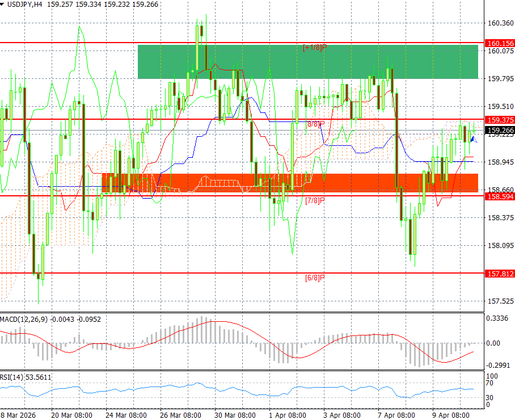Click the 30 Mar 08:00 time axis label
This screenshot has width=515, height=420.
point(235,415)
